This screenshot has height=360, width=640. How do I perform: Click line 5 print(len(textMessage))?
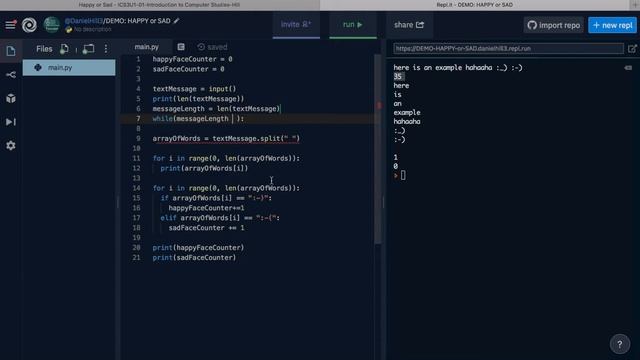point(198,99)
